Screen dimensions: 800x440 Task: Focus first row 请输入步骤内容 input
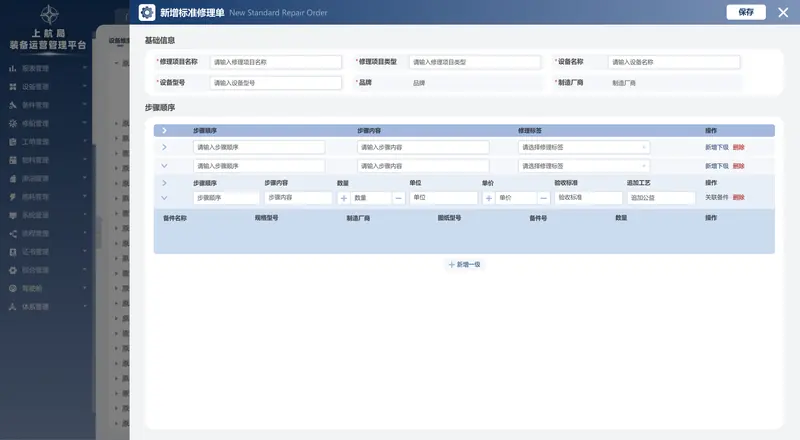coord(423,147)
